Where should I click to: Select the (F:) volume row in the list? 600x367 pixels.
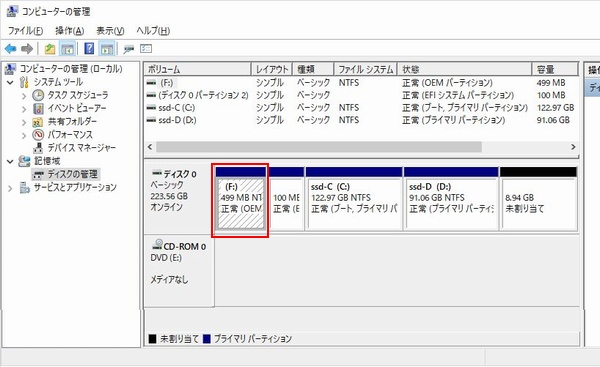(361, 83)
